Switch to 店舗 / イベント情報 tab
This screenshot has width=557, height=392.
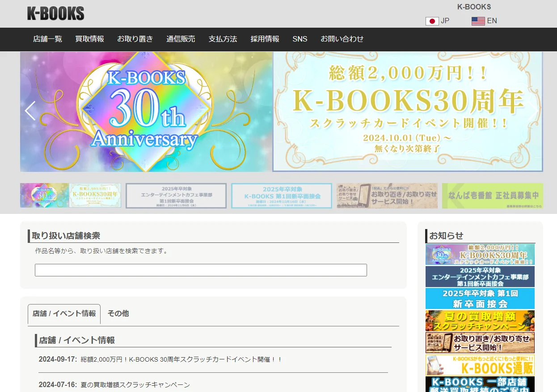point(64,313)
